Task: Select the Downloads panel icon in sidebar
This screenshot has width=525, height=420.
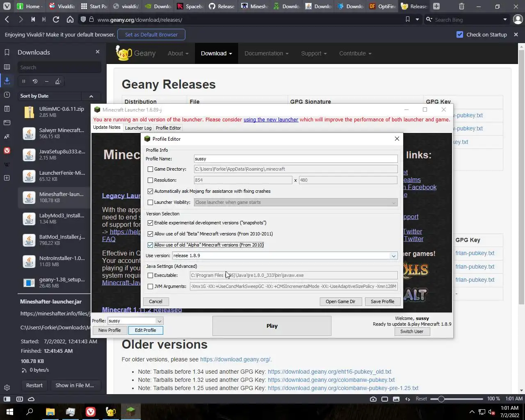Action: click(7, 81)
